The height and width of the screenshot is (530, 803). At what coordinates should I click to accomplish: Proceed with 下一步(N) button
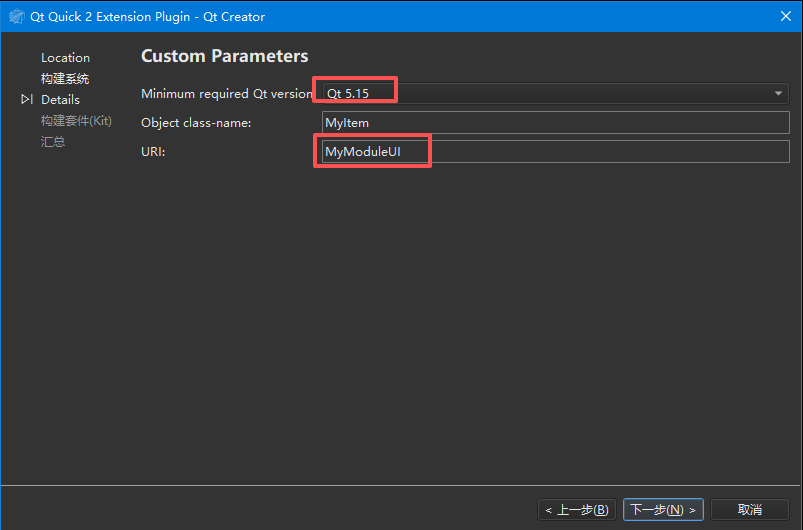[663, 510]
